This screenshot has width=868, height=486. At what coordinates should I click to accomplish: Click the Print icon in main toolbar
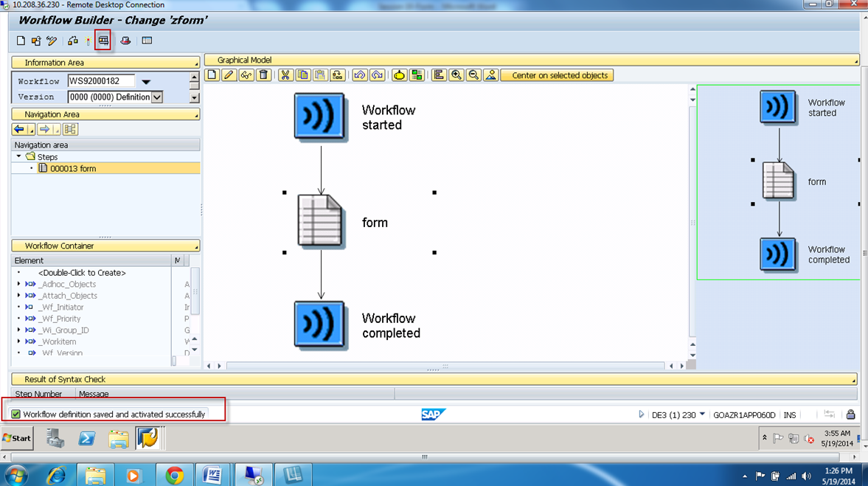(125, 41)
